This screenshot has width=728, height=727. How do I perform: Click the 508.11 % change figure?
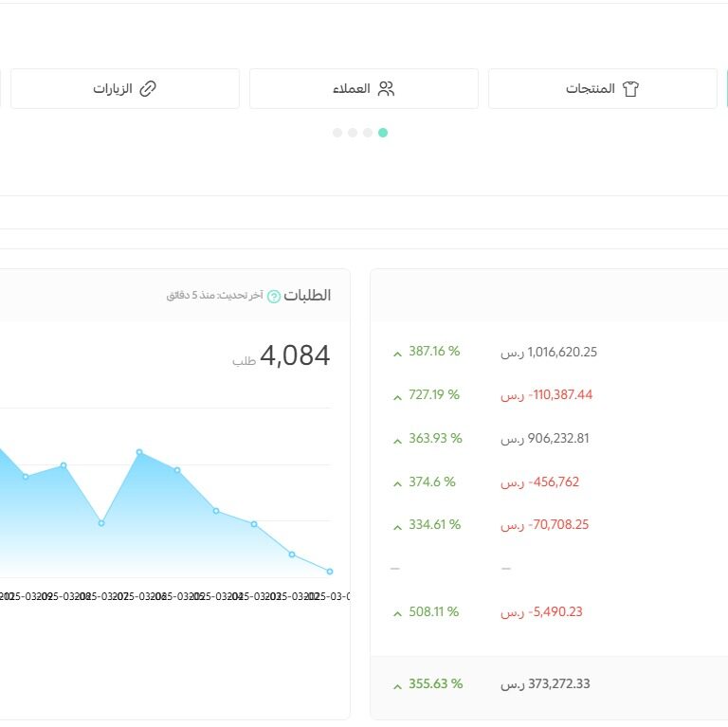(x=433, y=612)
